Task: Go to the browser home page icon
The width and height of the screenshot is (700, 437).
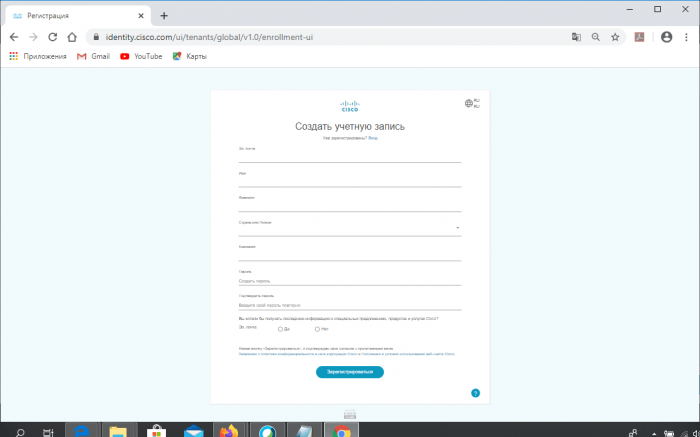Action: click(x=72, y=37)
